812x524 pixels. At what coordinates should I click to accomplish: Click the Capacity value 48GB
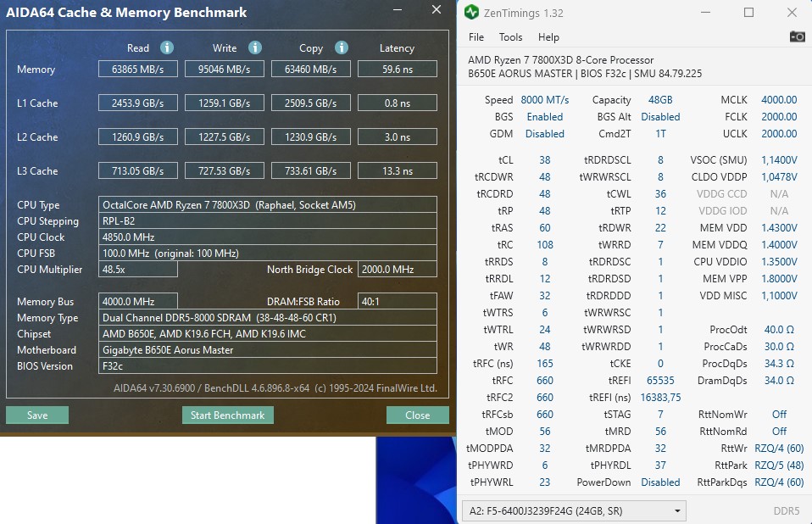(x=660, y=100)
